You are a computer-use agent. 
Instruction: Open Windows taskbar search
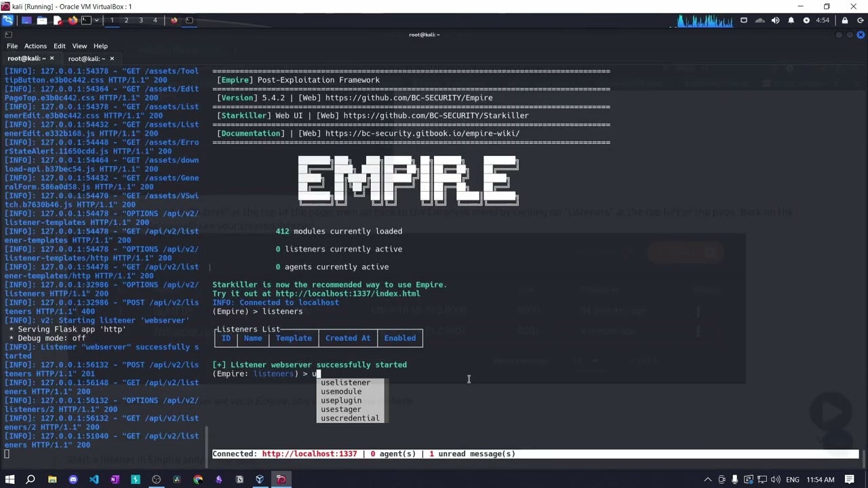(x=31, y=479)
